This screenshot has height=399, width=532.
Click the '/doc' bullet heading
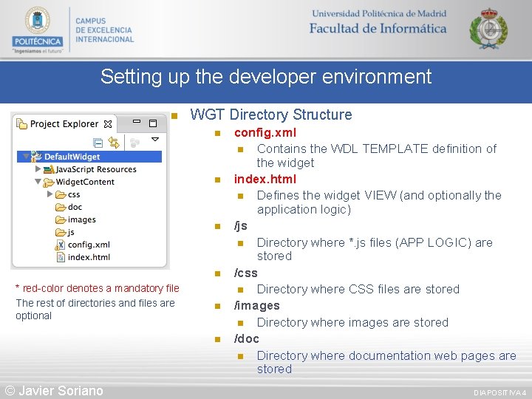coord(246,338)
